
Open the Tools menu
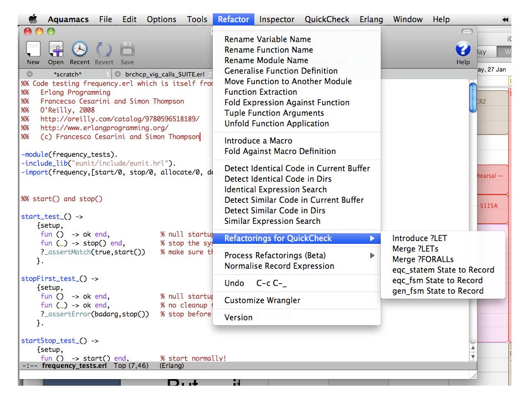197,19
